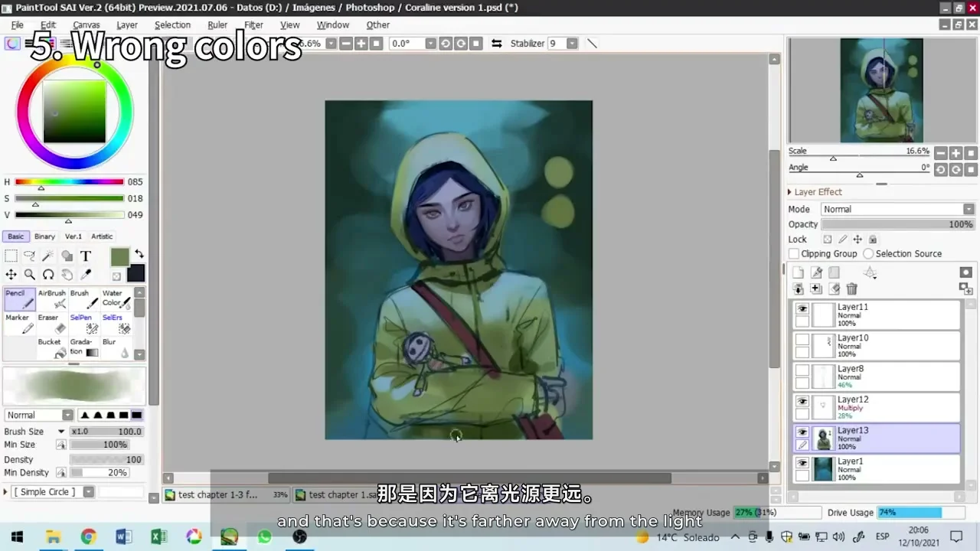Swap foreground and background colors
This screenshot has width=980, height=551.
pyautogui.click(x=139, y=254)
